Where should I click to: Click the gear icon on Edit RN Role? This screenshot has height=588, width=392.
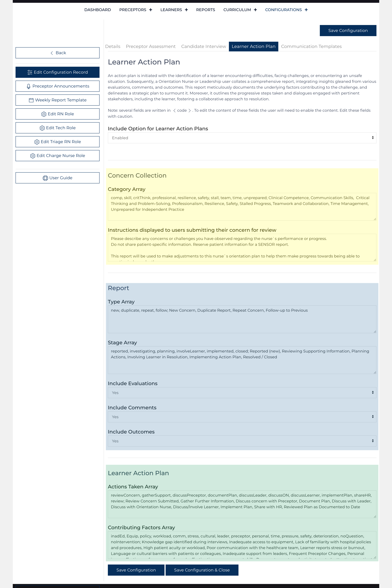click(44, 114)
